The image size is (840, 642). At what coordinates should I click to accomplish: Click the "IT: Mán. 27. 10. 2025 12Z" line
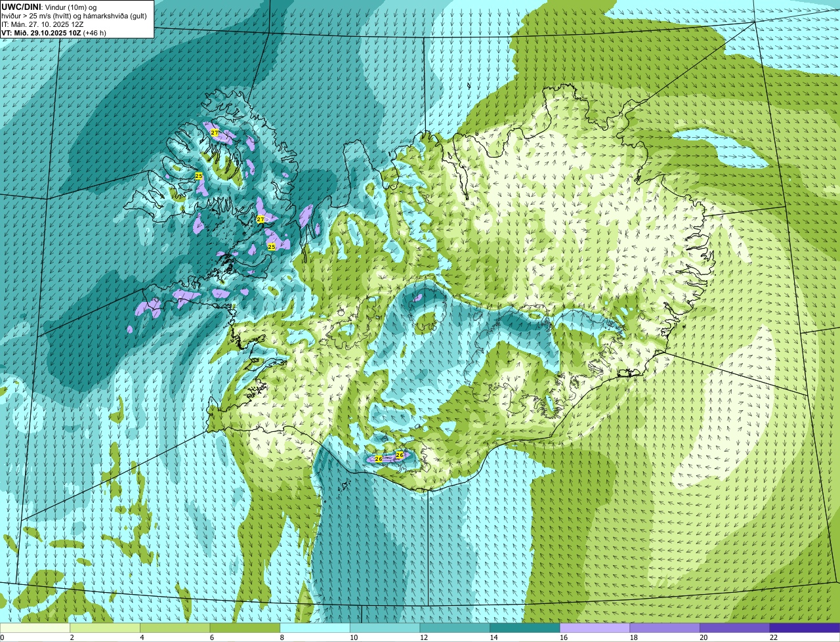pos(42,24)
